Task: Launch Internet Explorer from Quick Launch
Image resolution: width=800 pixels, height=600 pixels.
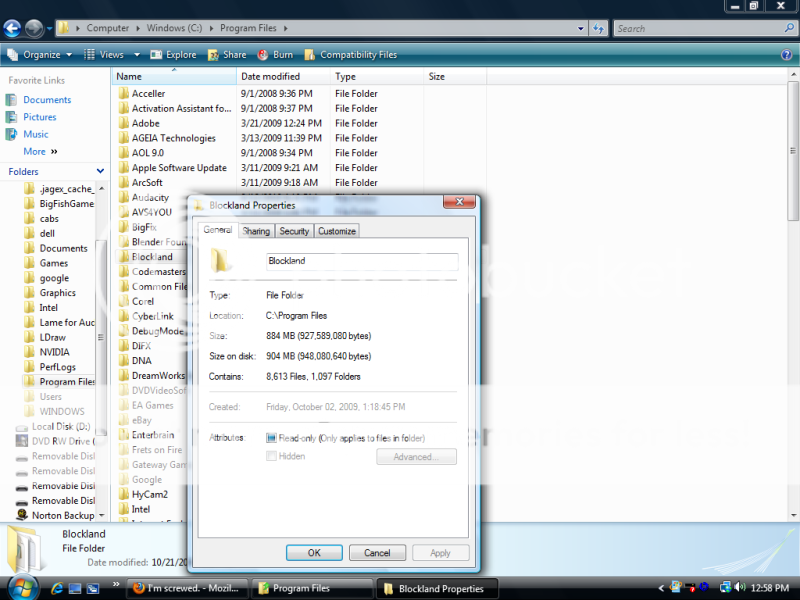Action: (56, 588)
